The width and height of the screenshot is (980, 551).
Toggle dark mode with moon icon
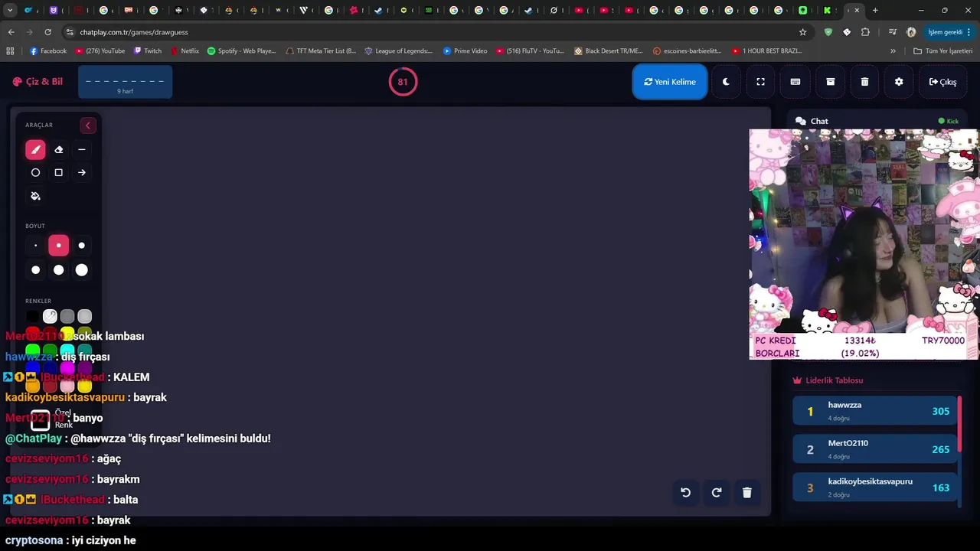(726, 82)
